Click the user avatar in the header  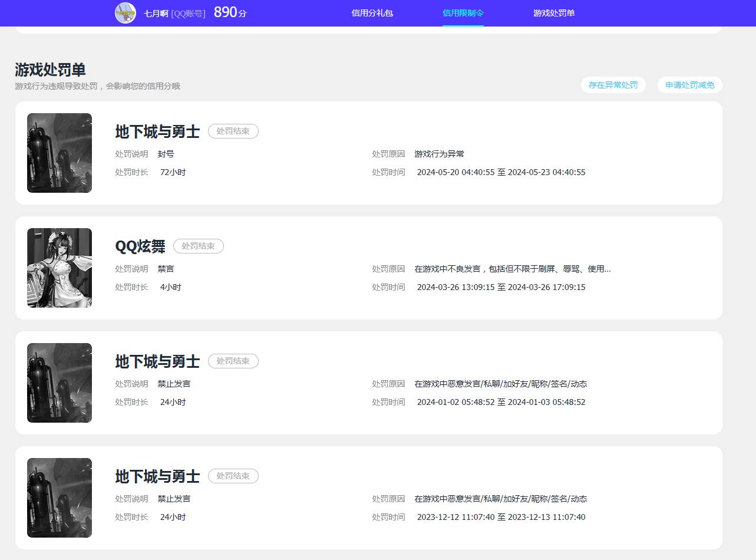point(125,13)
